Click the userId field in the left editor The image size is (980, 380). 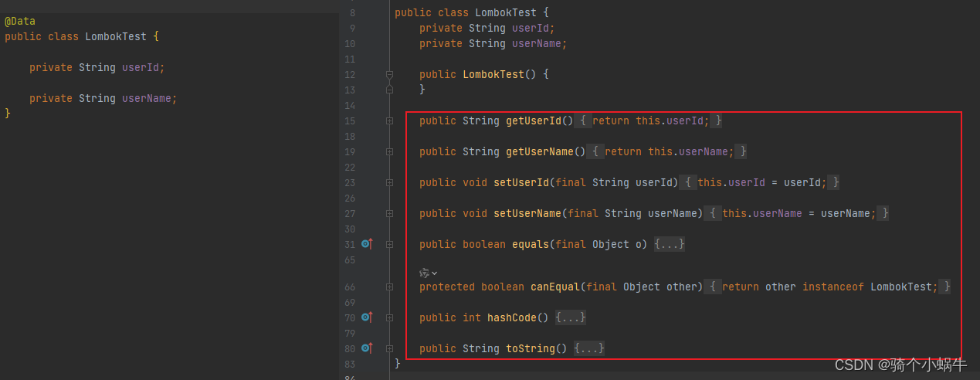(x=141, y=67)
